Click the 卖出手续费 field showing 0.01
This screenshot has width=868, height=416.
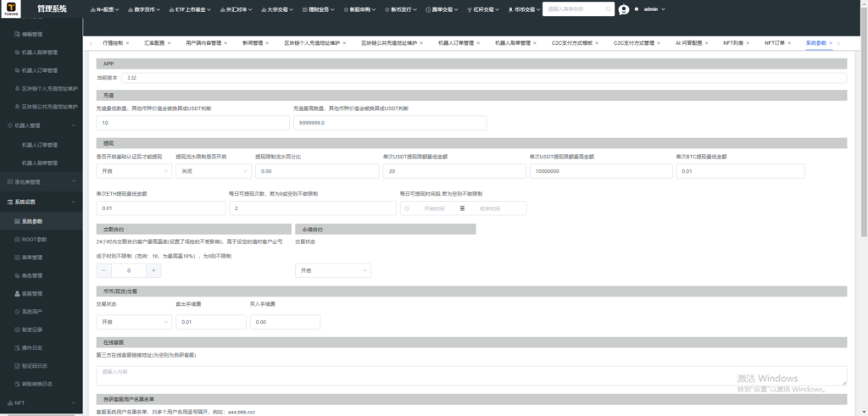211,322
